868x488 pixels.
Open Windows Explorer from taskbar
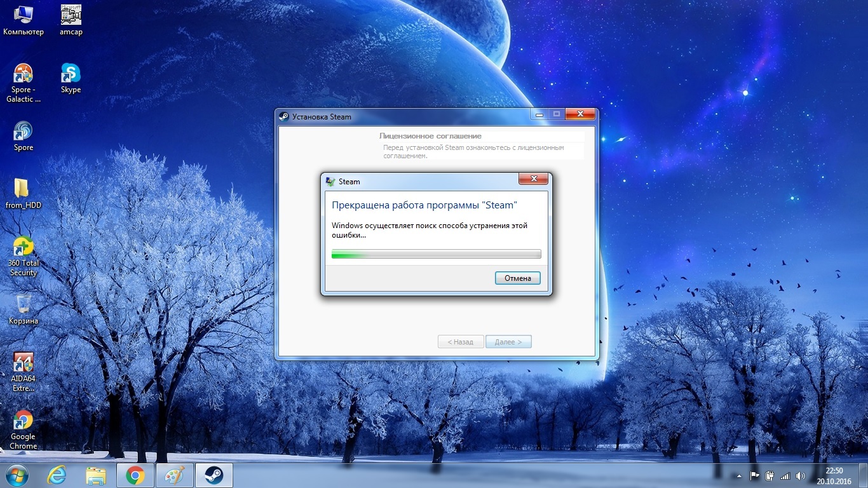click(x=96, y=475)
